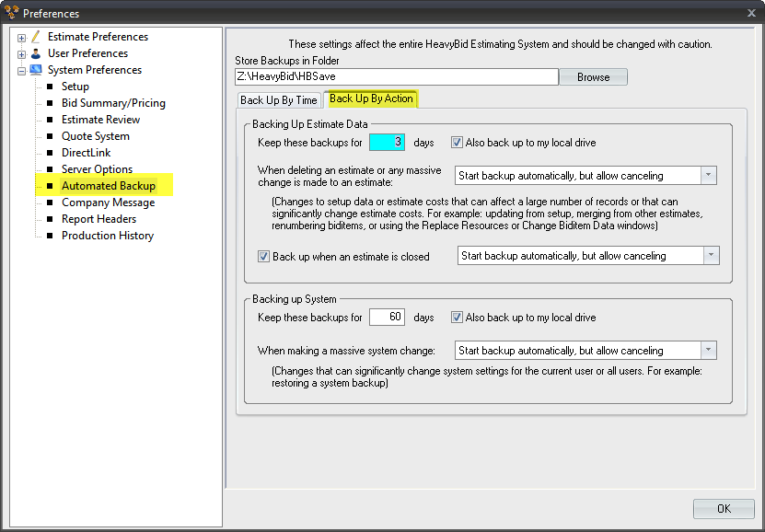Expand the Estimate Preferences tree node
This screenshot has width=765, height=532.
click(20, 37)
